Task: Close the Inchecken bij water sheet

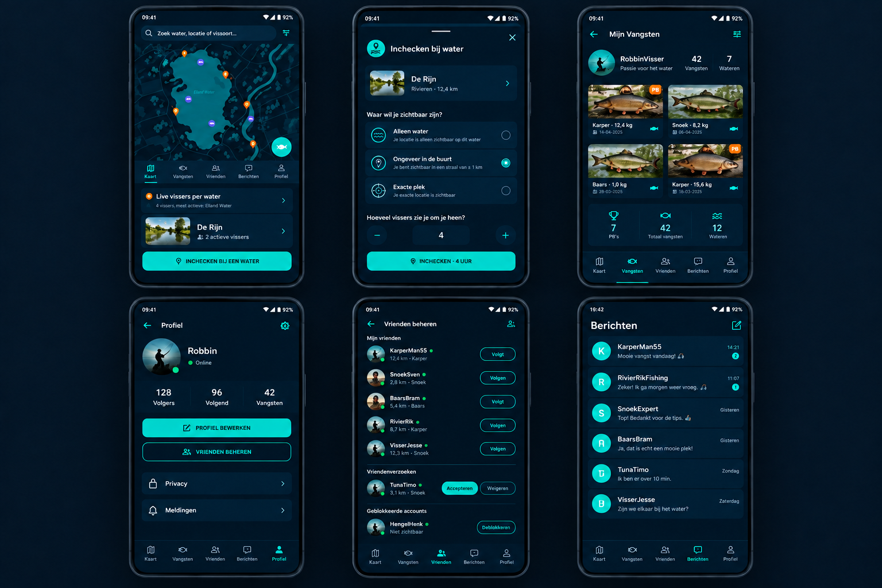Action: click(512, 38)
